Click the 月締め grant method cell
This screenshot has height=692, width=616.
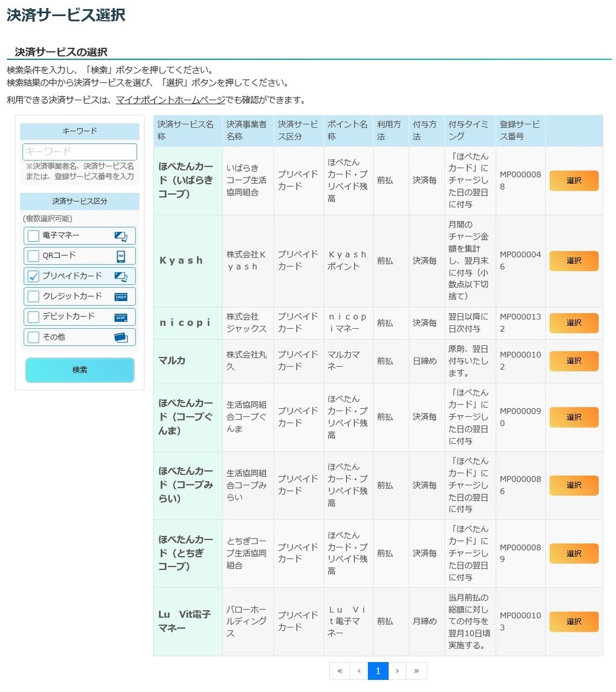[x=427, y=622]
